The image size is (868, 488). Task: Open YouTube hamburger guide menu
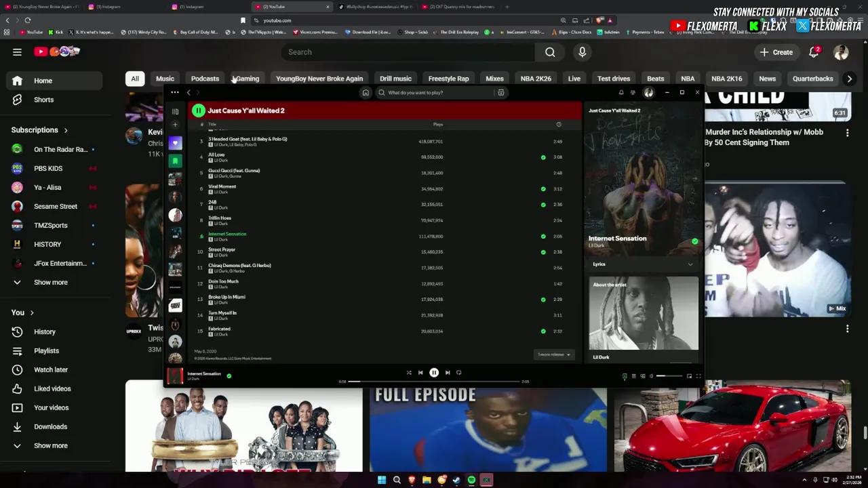tap(17, 52)
